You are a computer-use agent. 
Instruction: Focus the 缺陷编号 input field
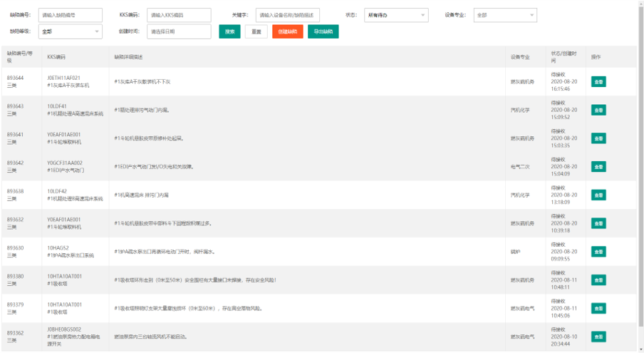(x=70, y=15)
